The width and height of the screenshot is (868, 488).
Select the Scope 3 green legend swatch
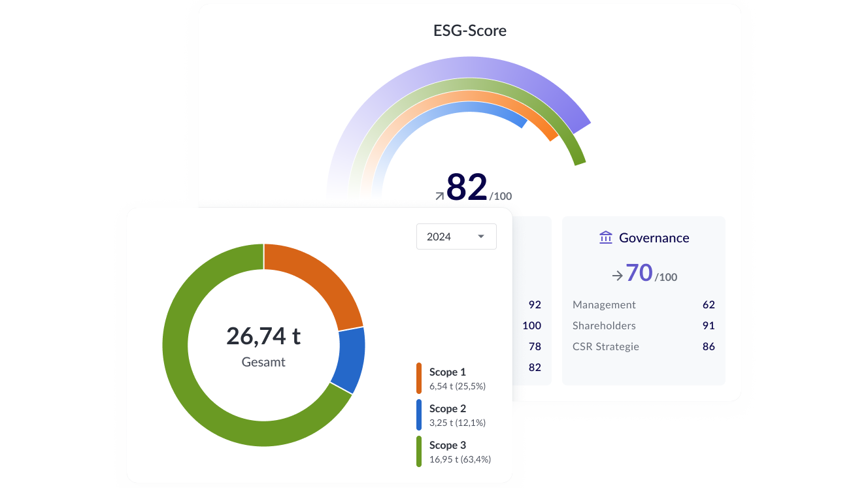[x=419, y=451]
